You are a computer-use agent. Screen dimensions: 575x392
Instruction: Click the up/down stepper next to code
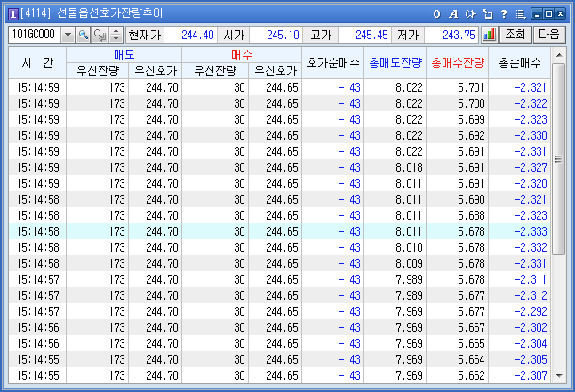pos(116,35)
